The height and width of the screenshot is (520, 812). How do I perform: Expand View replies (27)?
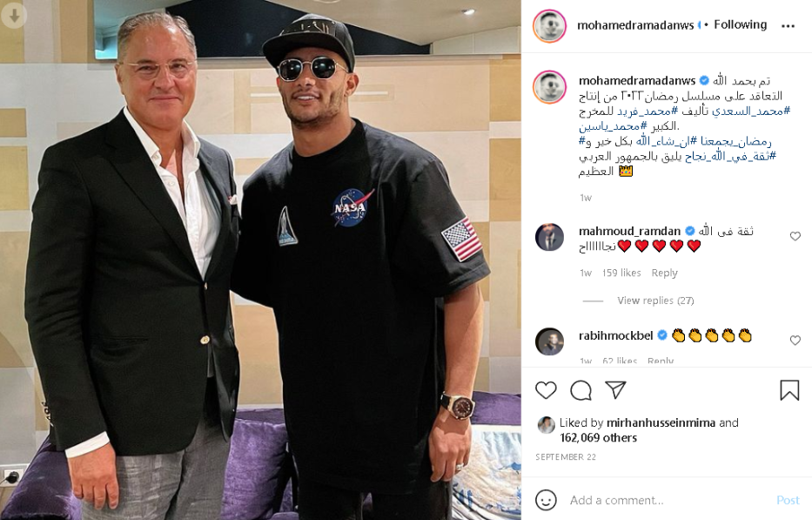pyautogui.click(x=655, y=301)
